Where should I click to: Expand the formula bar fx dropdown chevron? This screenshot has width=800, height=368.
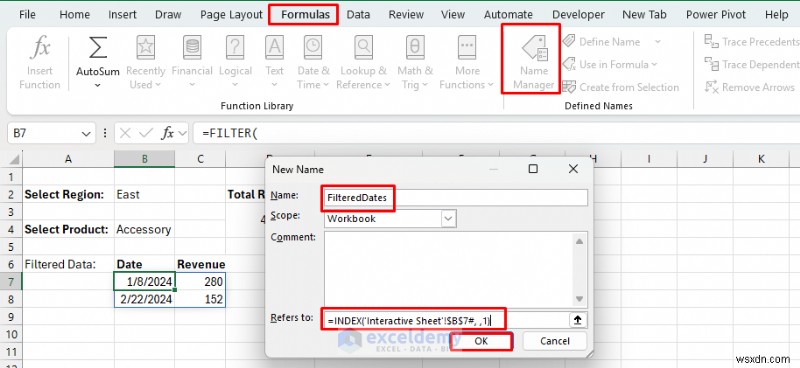(x=183, y=134)
